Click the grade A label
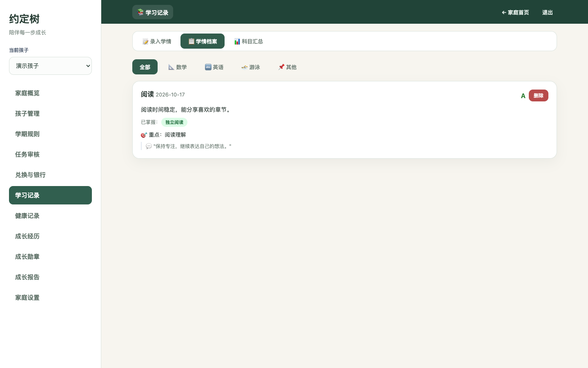588x368 pixels. [523, 96]
